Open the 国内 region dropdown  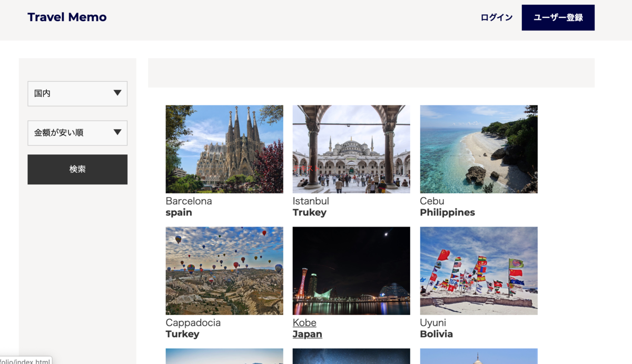coord(77,93)
